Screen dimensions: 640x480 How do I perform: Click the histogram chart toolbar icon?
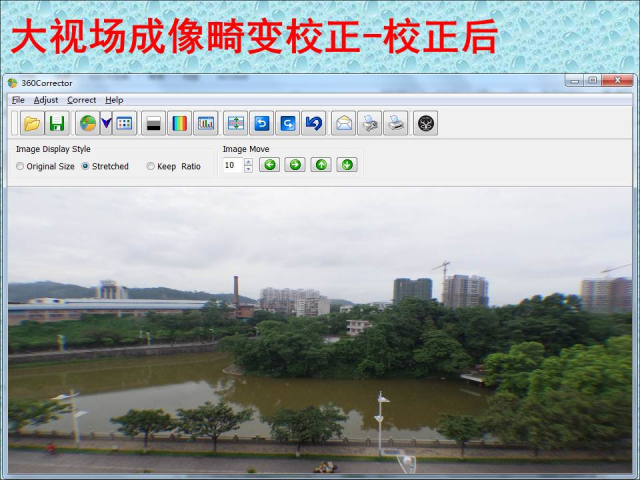[205, 123]
